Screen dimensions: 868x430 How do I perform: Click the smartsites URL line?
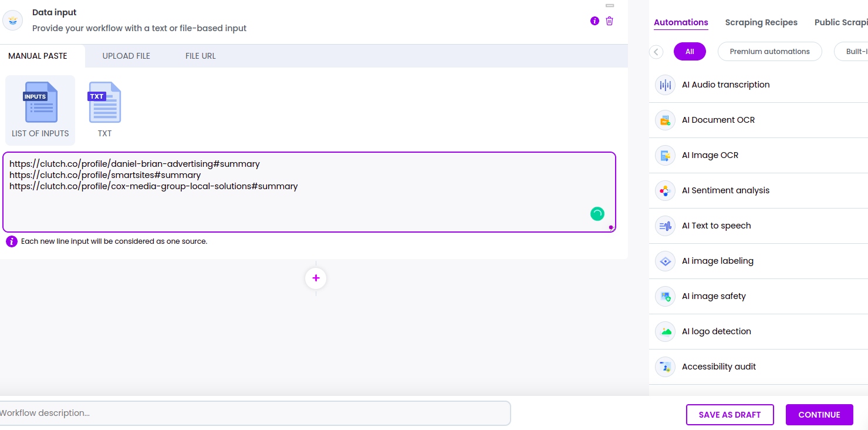click(105, 175)
